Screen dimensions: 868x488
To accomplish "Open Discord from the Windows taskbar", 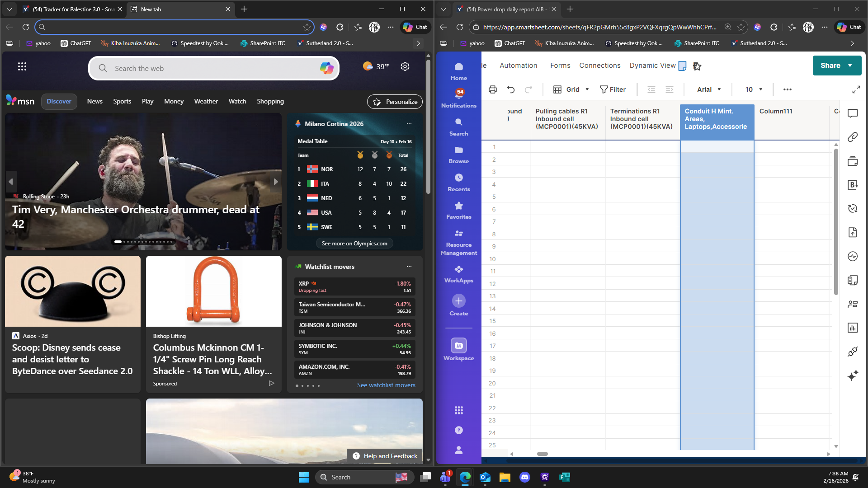I will point(524,477).
